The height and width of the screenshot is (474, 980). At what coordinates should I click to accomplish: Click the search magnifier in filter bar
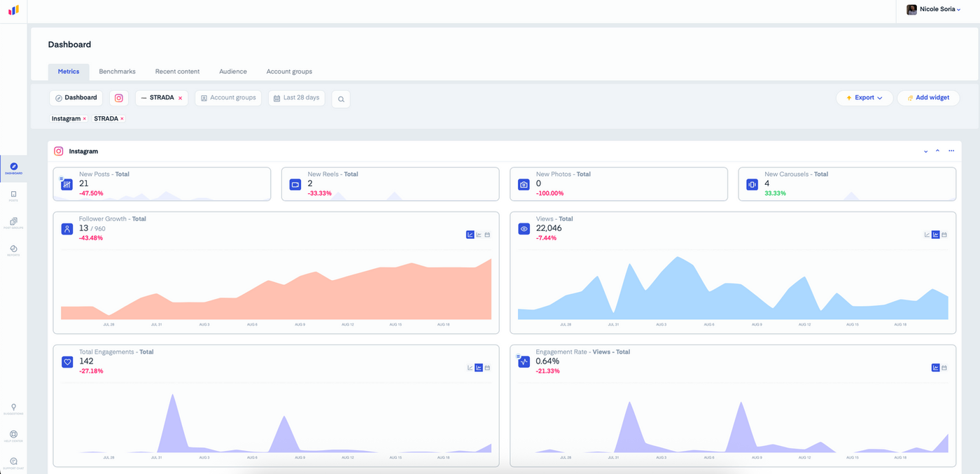coord(341,99)
